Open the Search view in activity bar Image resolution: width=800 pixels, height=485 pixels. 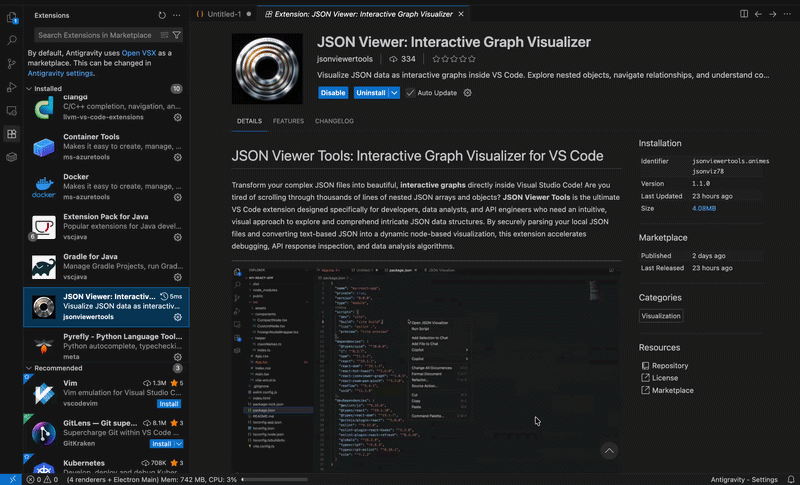(11, 40)
